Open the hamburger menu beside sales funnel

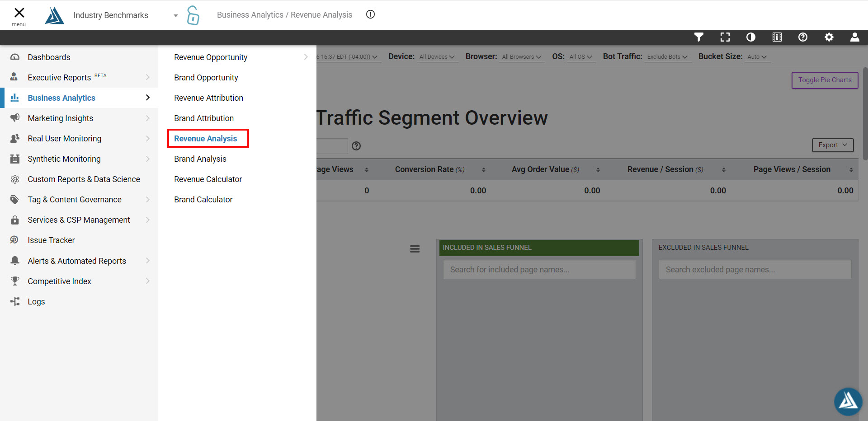pos(415,249)
